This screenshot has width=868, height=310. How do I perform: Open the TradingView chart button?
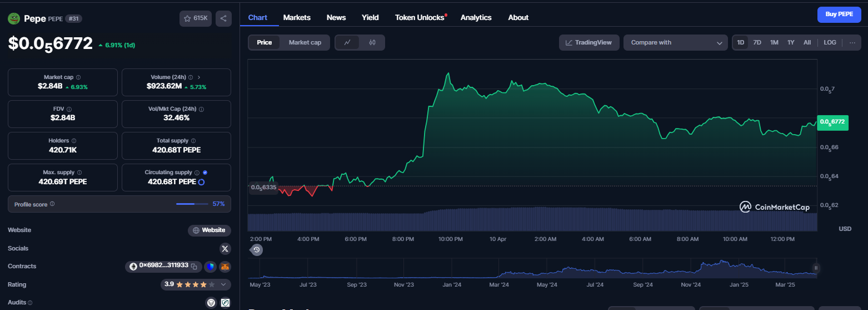click(x=589, y=42)
